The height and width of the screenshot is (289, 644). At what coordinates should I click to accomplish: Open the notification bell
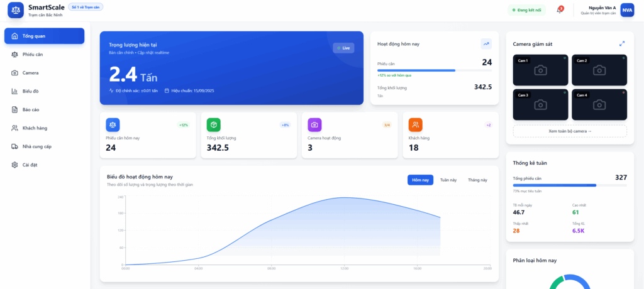coord(559,10)
